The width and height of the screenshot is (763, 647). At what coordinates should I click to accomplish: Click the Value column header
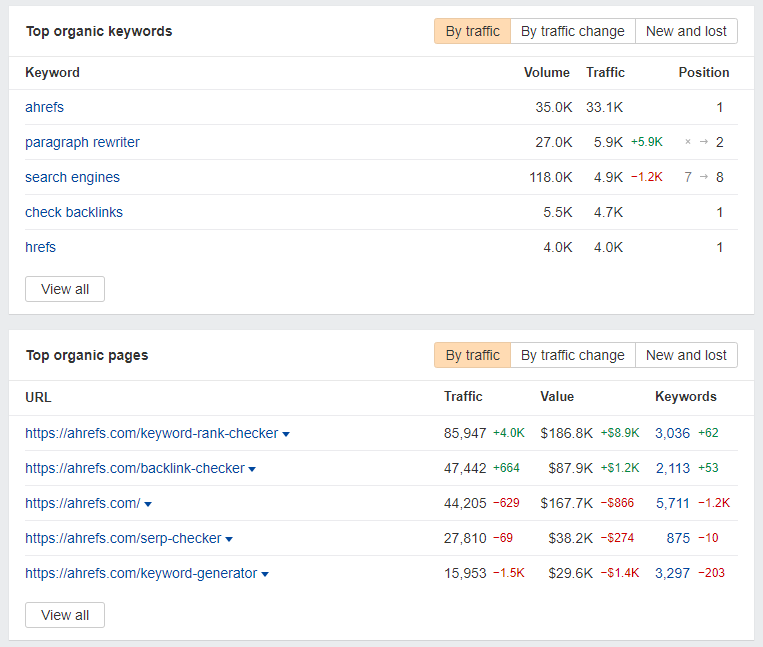click(557, 396)
